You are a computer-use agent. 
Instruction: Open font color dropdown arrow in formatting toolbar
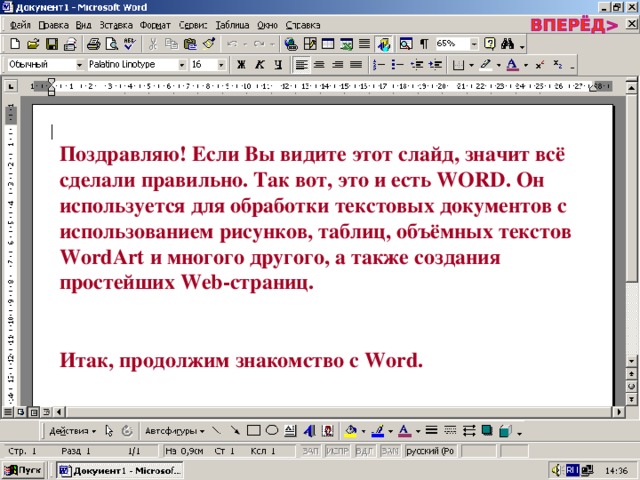pyautogui.click(x=526, y=65)
